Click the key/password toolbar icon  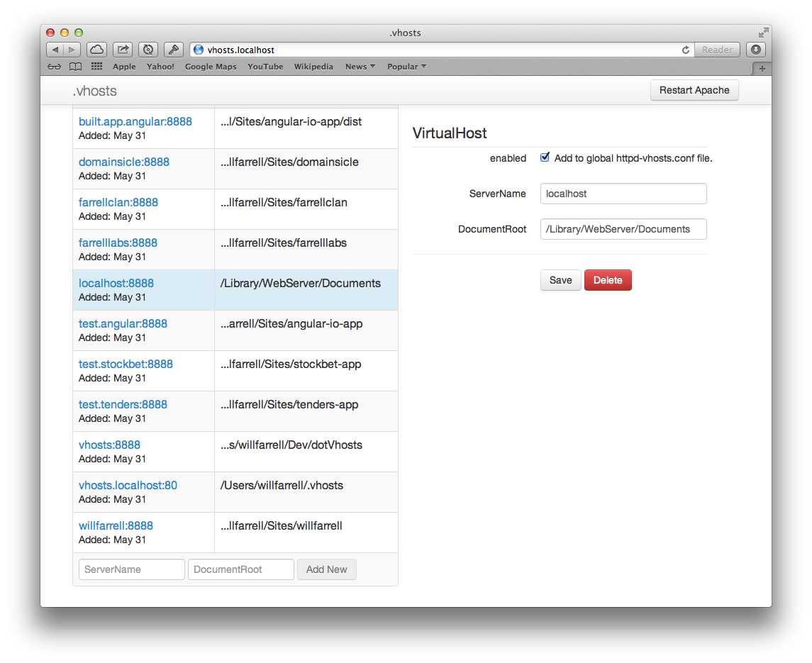pos(174,50)
